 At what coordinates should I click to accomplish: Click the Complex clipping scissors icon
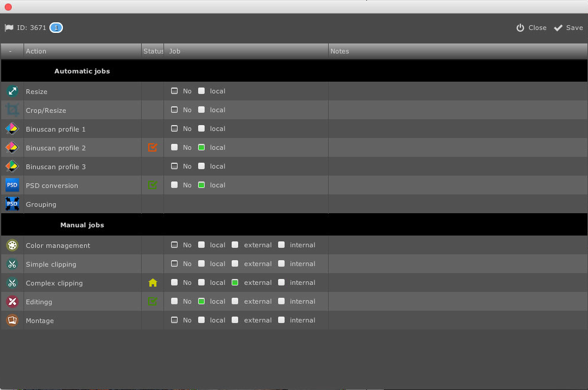(x=12, y=283)
